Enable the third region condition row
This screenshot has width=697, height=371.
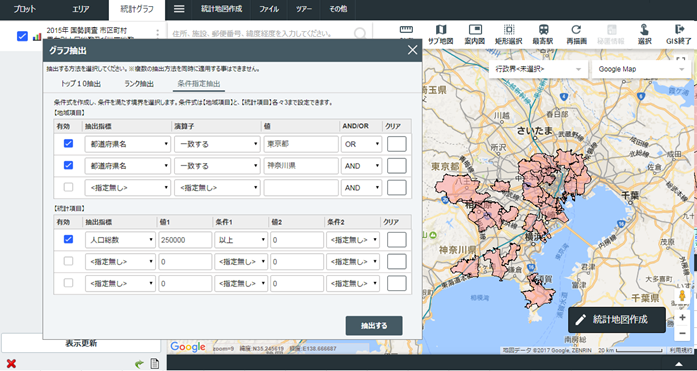pos(68,187)
